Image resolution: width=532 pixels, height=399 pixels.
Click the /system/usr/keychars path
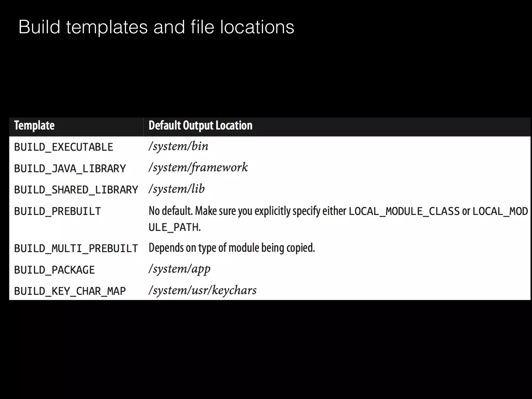pyautogui.click(x=203, y=290)
